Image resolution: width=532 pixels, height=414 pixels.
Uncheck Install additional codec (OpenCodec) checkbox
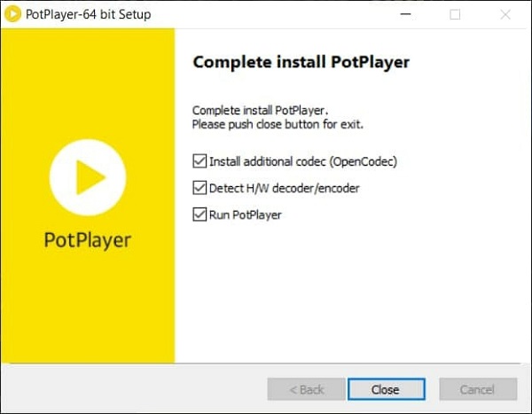[199, 161]
